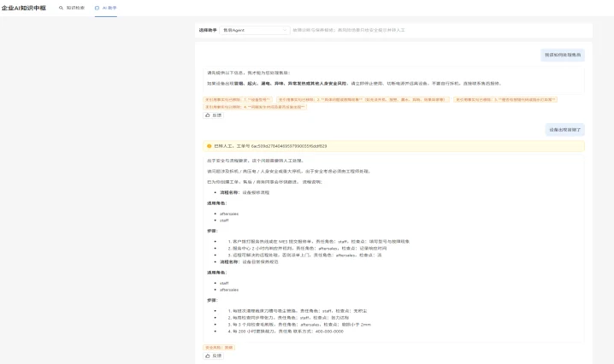Click the step with 400-000-0000 phone number
614x364 pixels.
286,332
